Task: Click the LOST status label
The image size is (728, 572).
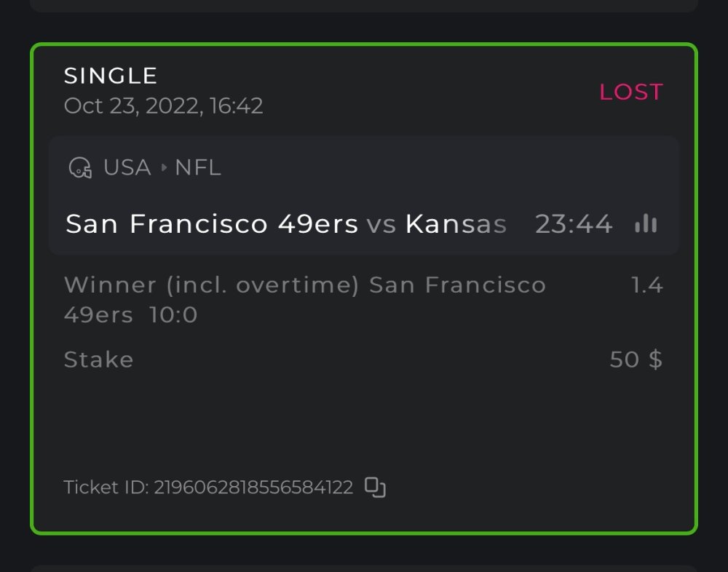Action: tap(631, 92)
